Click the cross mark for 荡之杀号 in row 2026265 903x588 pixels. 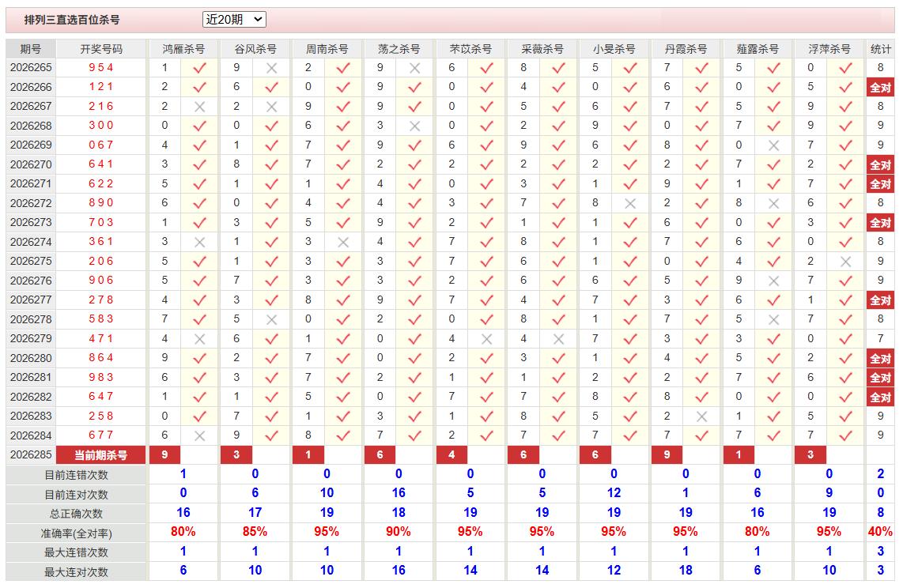coord(414,68)
